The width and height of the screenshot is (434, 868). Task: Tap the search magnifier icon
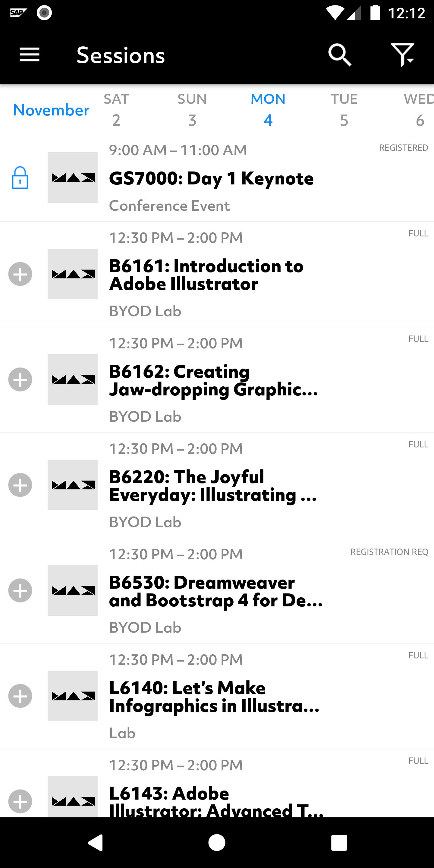[x=339, y=55]
